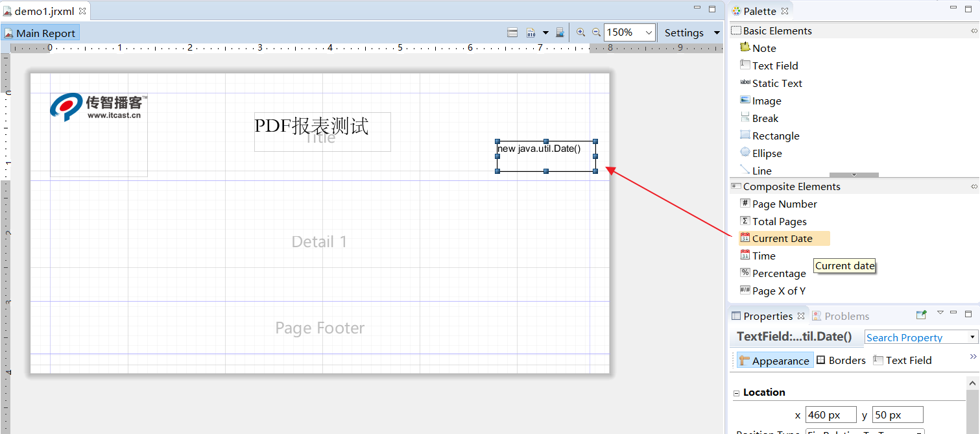Open the Settings dropdown arrow
This screenshot has height=434, width=980.
[717, 32]
